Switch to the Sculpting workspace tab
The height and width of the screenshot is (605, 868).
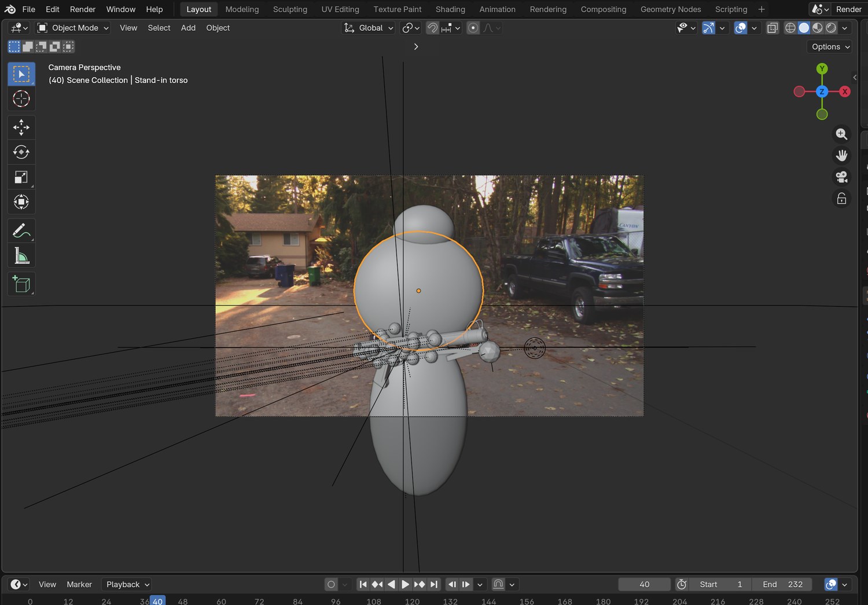(x=290, y=9)
